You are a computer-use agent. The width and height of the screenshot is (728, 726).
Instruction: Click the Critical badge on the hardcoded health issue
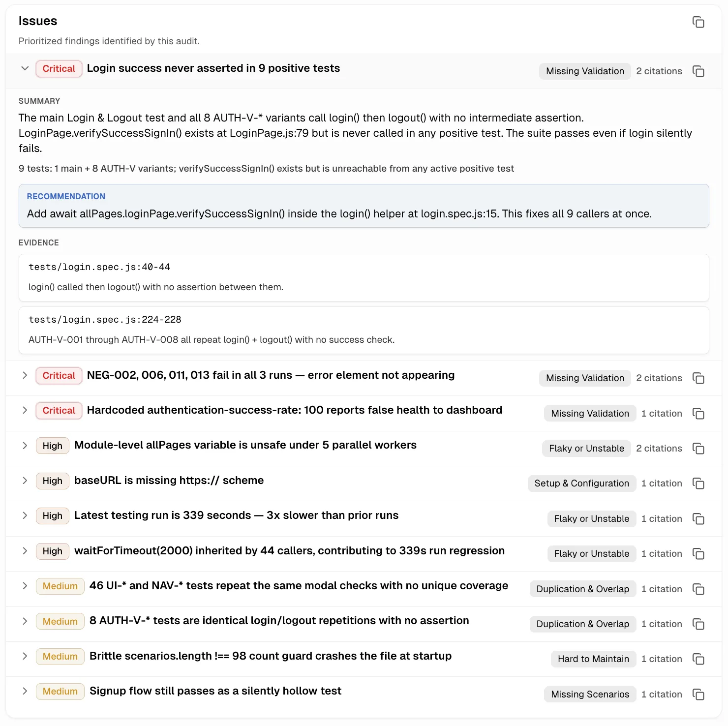click(x=59, y=410)
